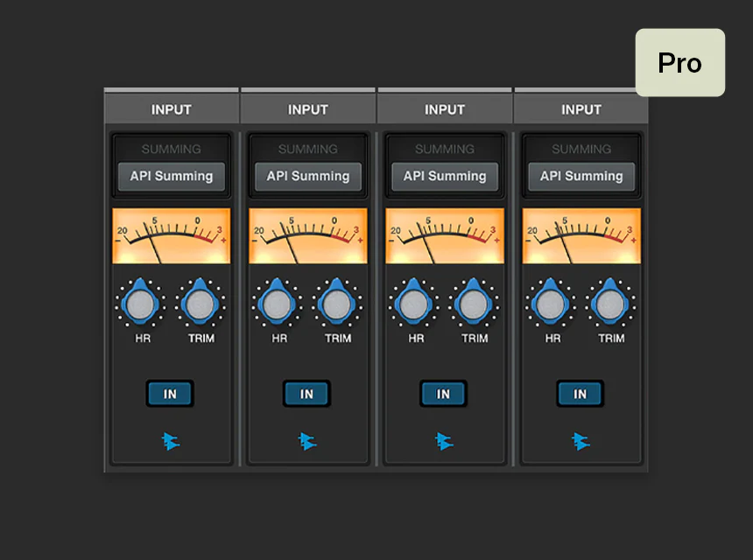
Task: Toggle the IN button on third channel
Action: pos(443,394)
